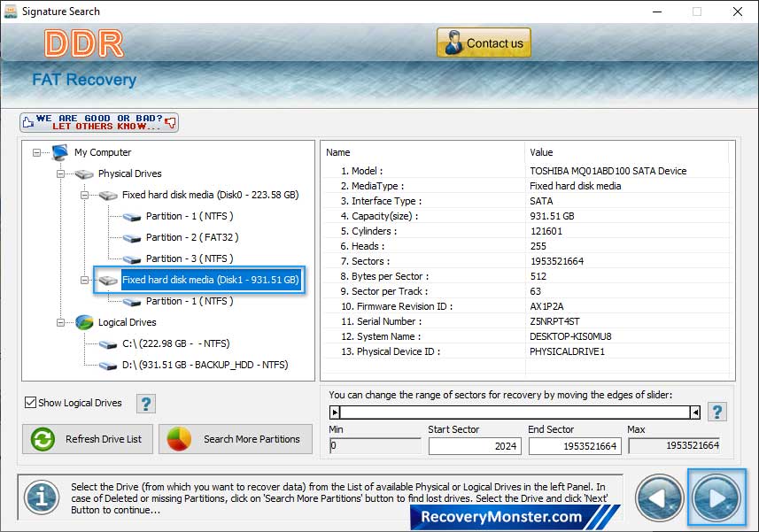This screenshot has width=759, height=532.
Task: Click icon beside Disk1 Partition - 1 (NTFS)
Action: [x=132, y=302]
